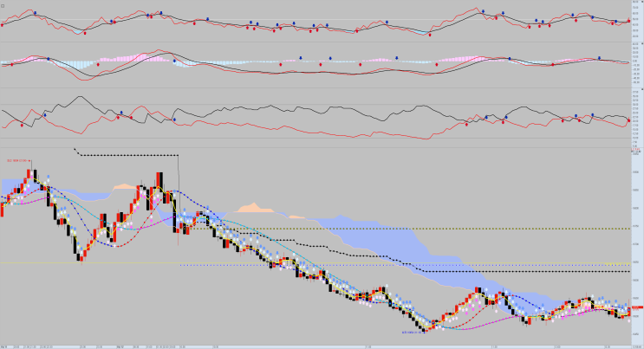Select the red current-price tag on price axis

[637, 307]
